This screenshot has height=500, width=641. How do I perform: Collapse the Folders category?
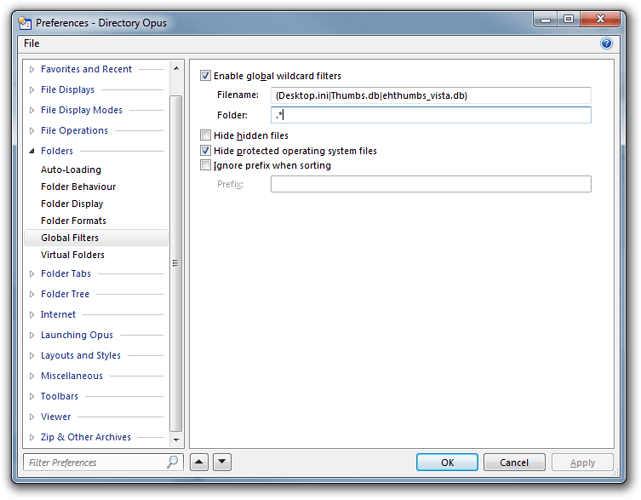coord(32,151)
